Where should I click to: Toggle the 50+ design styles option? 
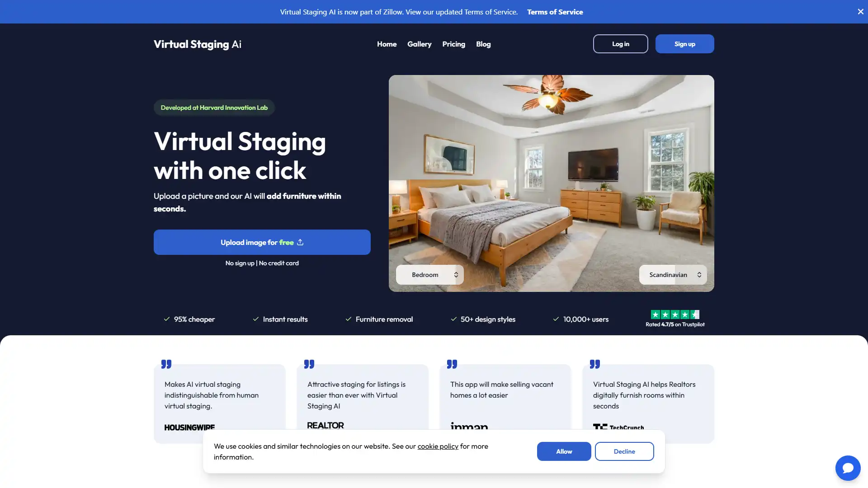pyautogui.click(x=482, y=319)
